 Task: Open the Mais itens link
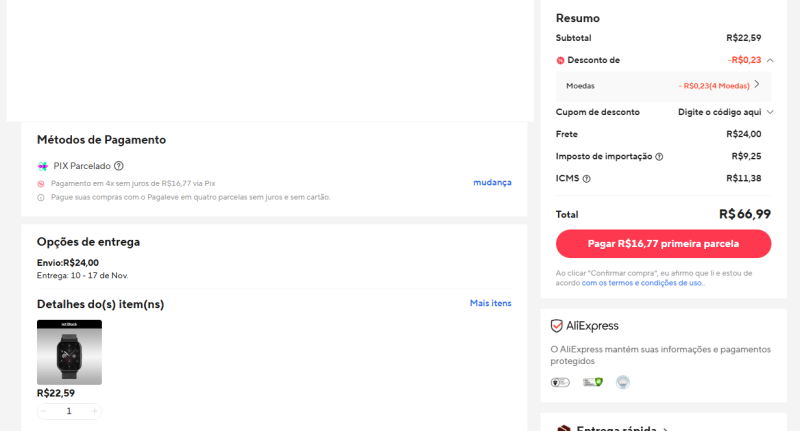click(x=490, y=303)
